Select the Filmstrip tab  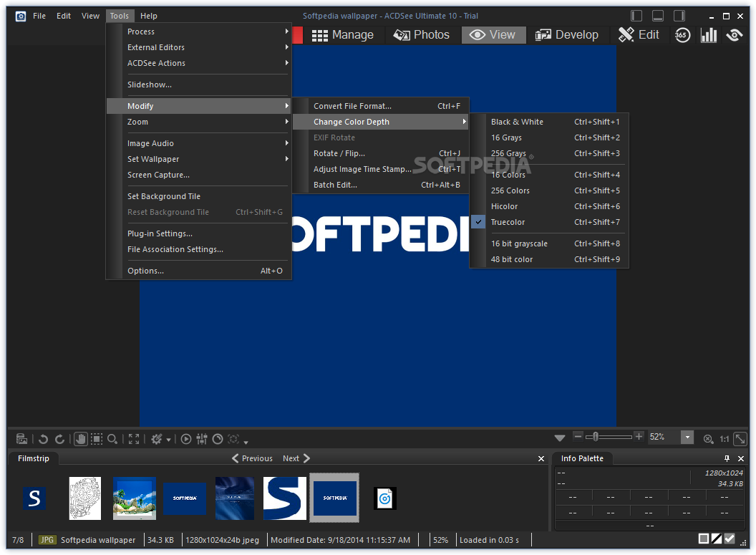point(34,458)
